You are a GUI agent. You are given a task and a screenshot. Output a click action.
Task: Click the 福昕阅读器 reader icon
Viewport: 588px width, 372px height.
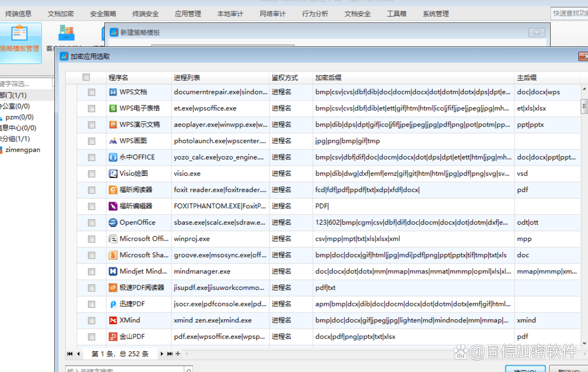[x=113, y=190]
